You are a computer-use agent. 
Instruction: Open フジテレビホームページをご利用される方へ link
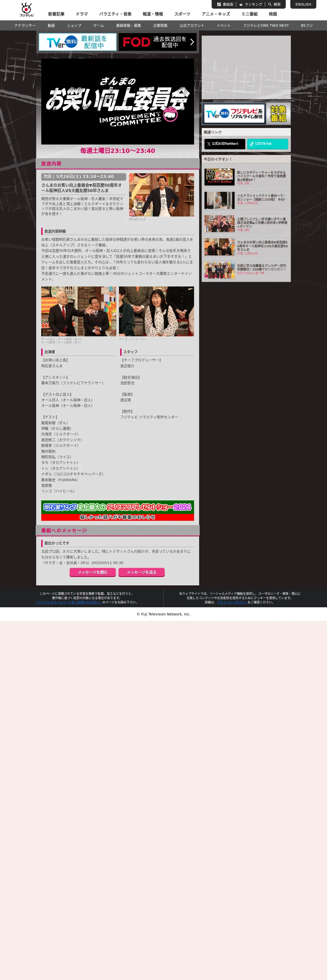pos(69,602)
